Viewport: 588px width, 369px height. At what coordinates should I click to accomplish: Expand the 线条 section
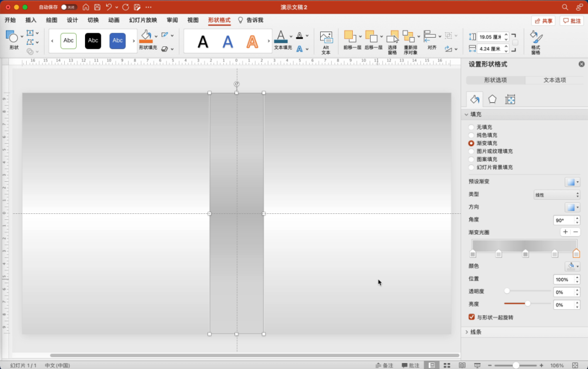click(475, 332)
